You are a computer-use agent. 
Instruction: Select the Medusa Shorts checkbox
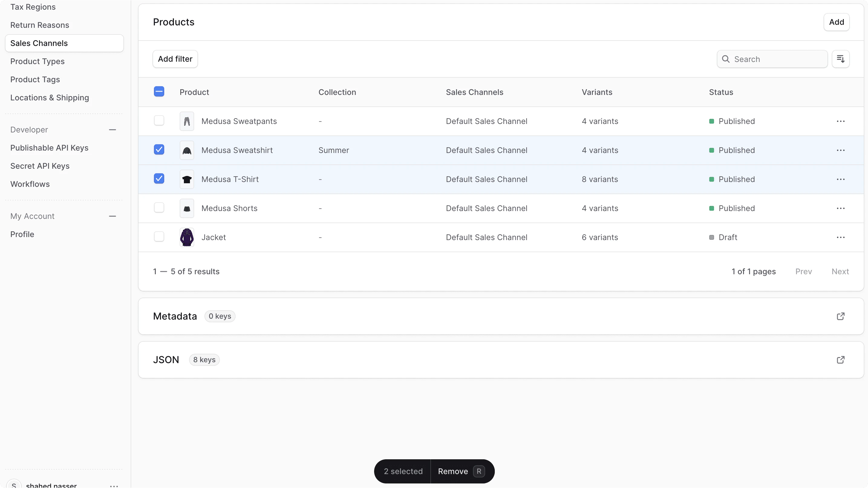[159, 207]
